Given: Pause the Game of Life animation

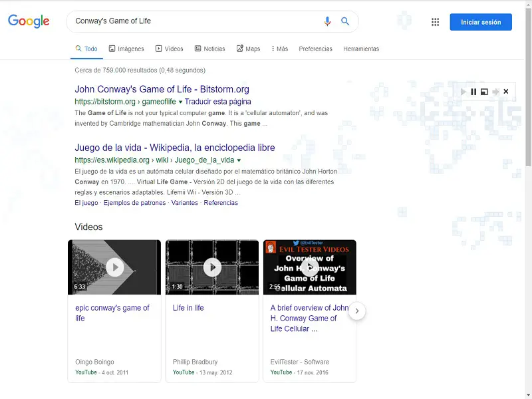Looking at the screenshot, I should click(473, 92).
